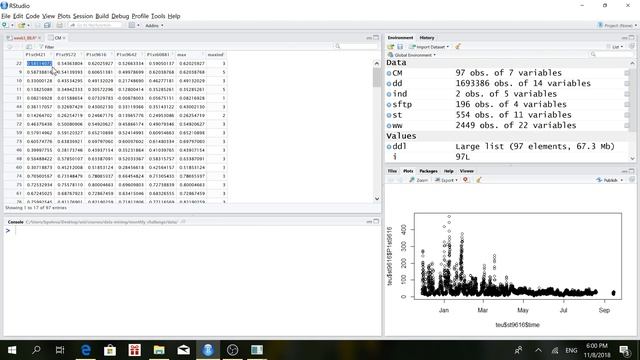The height and width of the screenshot is (360, 640).
Task: Switch to the Viewer tab
Action: coord(467,171)
